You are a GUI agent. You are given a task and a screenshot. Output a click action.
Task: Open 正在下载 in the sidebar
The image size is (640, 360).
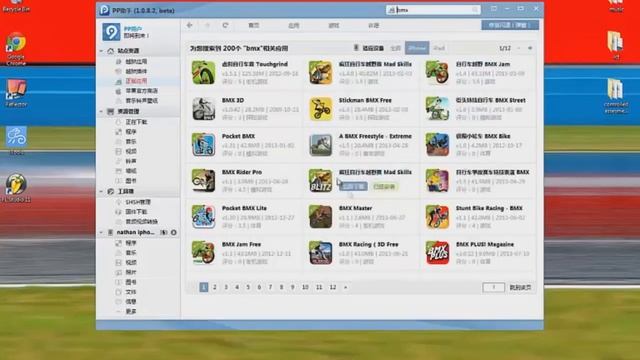pos(136,122)
